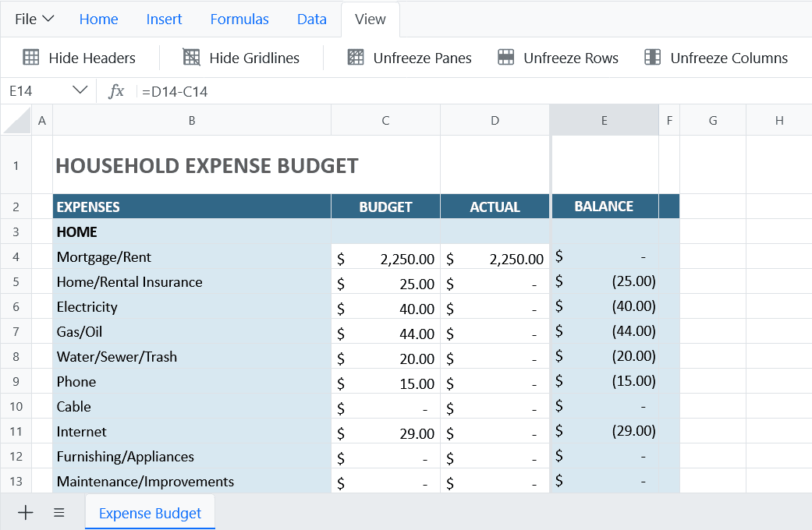The height and width of the screenshot is (530, 812).
Task: Click the Unfreeze Panes label
Action: 422,58
